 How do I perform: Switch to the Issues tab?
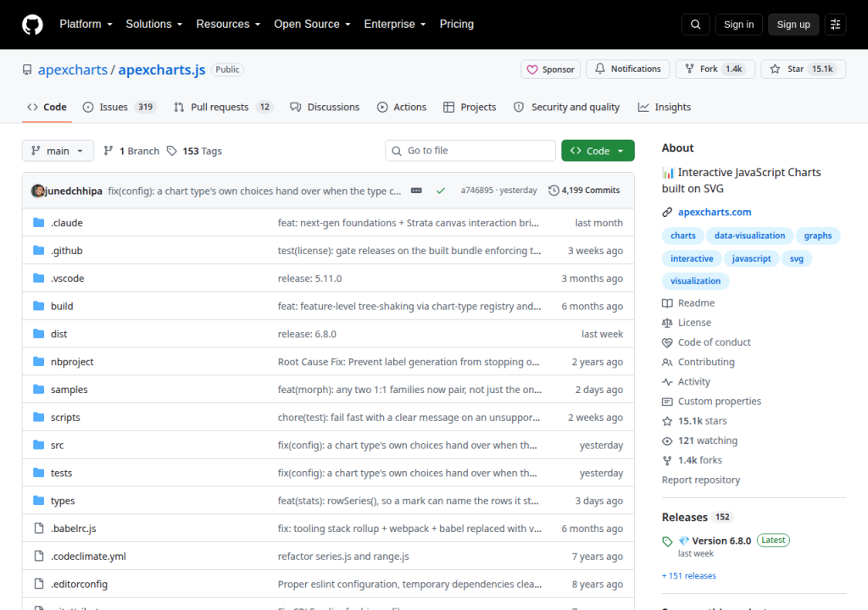coord(120,107)
